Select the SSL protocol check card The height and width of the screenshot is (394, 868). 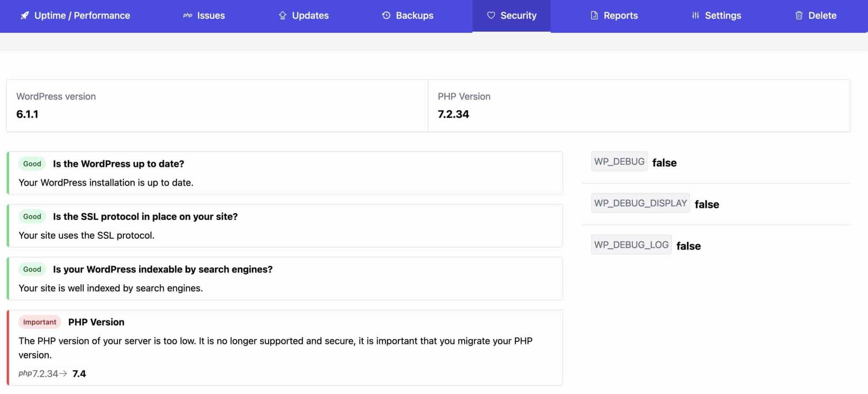[284, 225]
